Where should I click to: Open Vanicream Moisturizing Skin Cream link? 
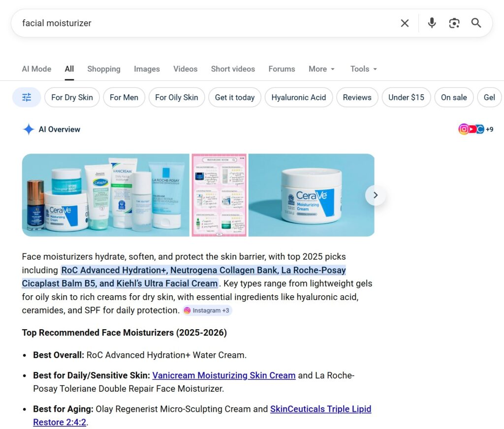(224, 375)
